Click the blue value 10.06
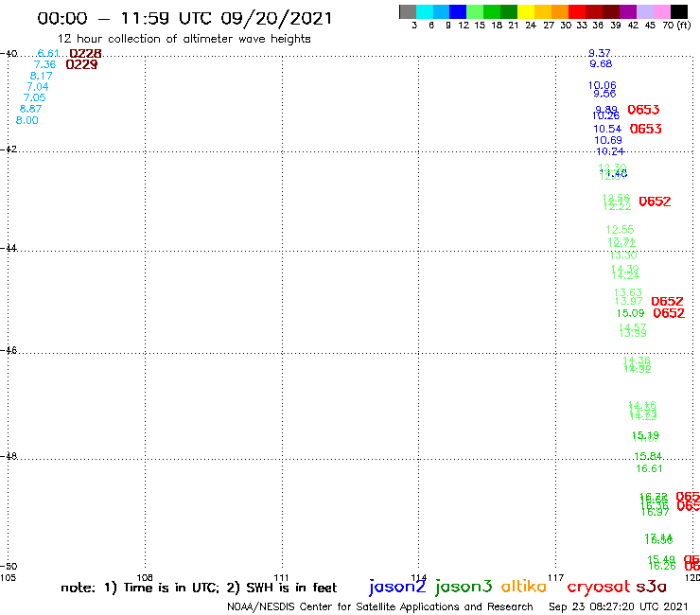 [603, 85]
